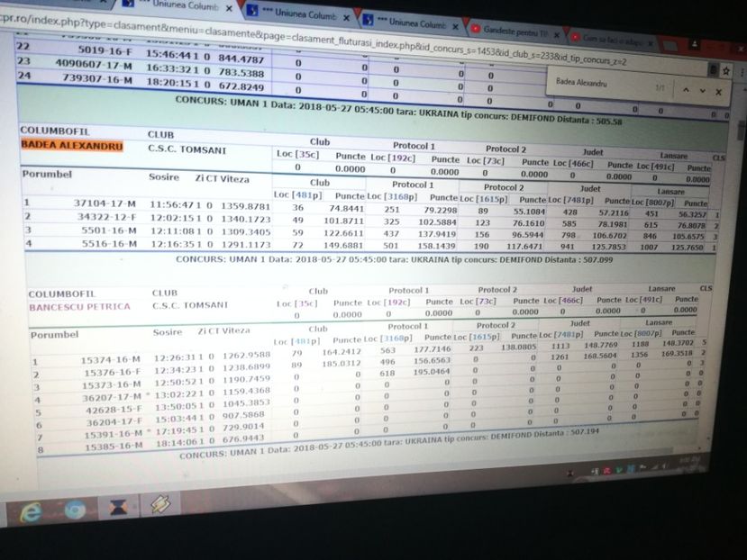Open the BADEA ALEXANDRU fancier name
The width and height of the screenshot is (747, 560).
click(x=71, y=146)
